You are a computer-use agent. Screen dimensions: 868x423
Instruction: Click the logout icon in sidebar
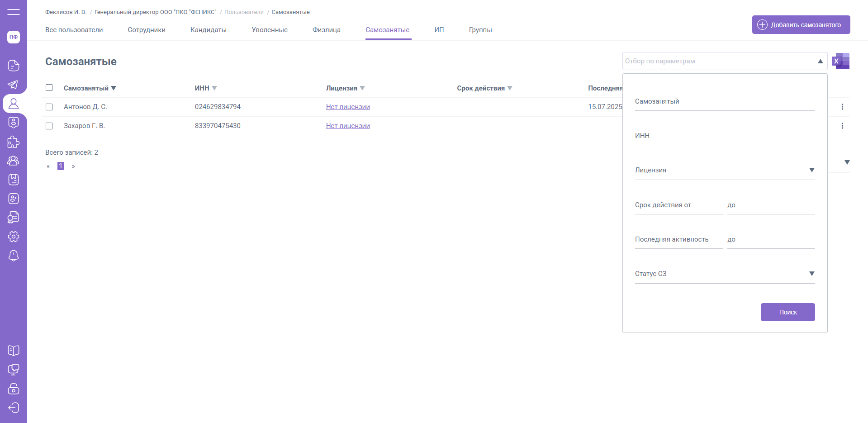[x=14, y=408]
